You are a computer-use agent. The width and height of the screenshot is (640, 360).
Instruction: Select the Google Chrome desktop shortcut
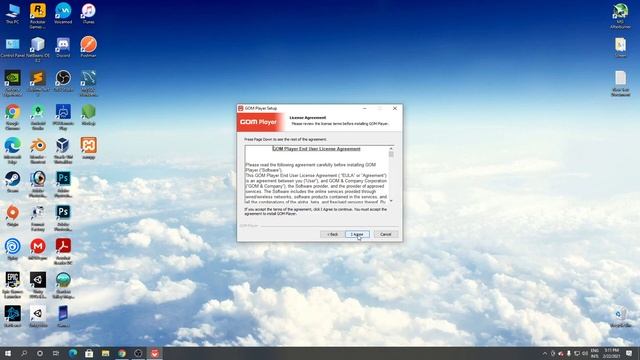(x=13, y=117)
